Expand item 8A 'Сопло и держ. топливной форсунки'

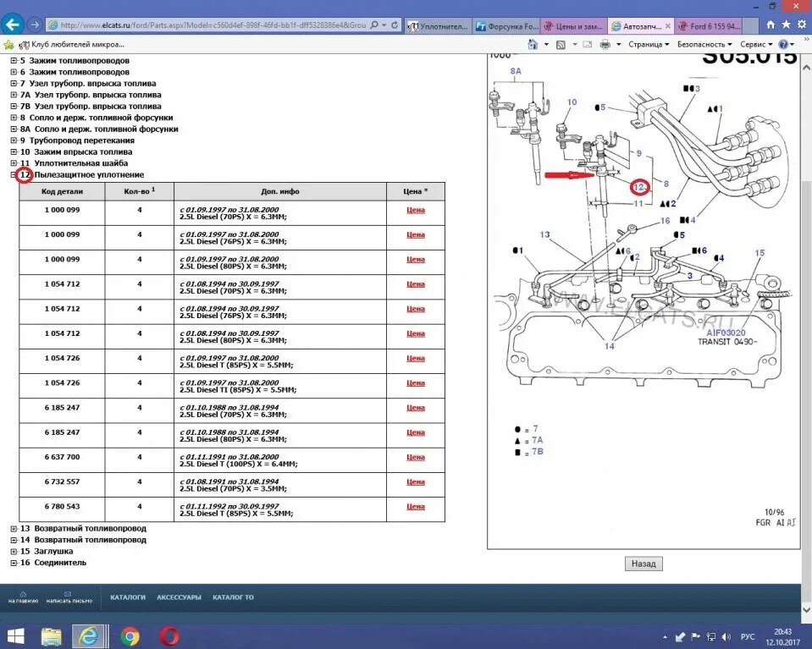[x=14, y=129]
